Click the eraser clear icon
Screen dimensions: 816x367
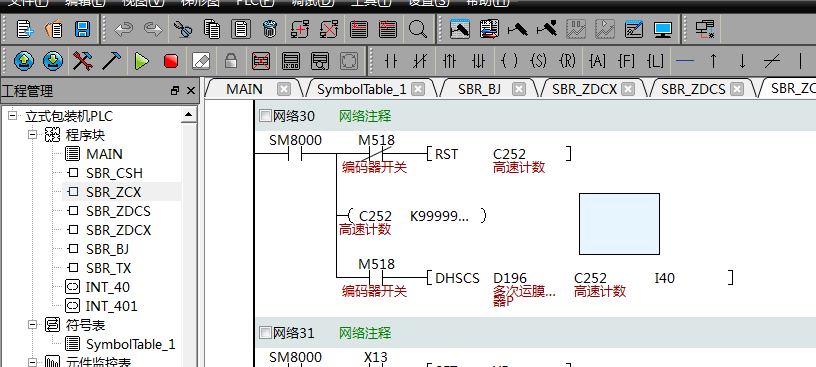pos(200,61)
